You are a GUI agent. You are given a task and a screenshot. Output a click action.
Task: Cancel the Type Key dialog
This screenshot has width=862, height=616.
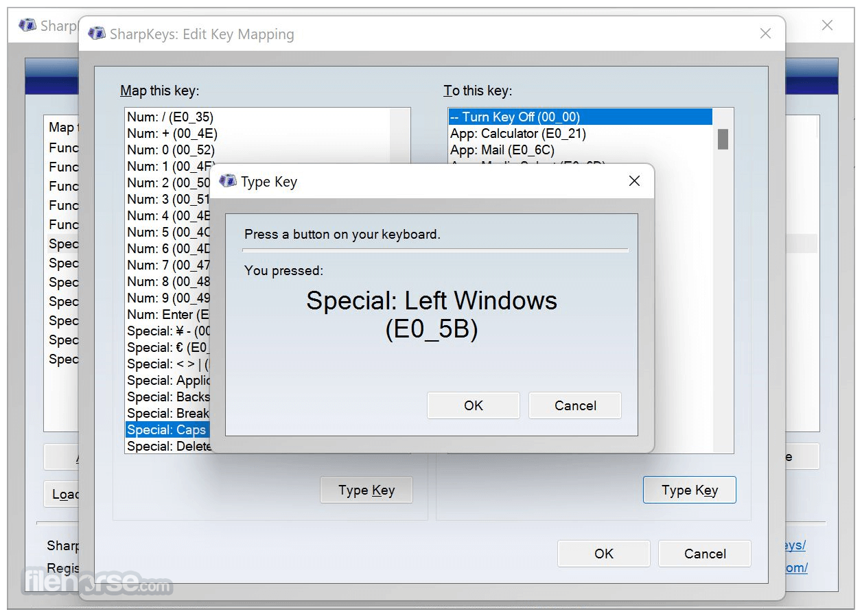pos(575,405)
